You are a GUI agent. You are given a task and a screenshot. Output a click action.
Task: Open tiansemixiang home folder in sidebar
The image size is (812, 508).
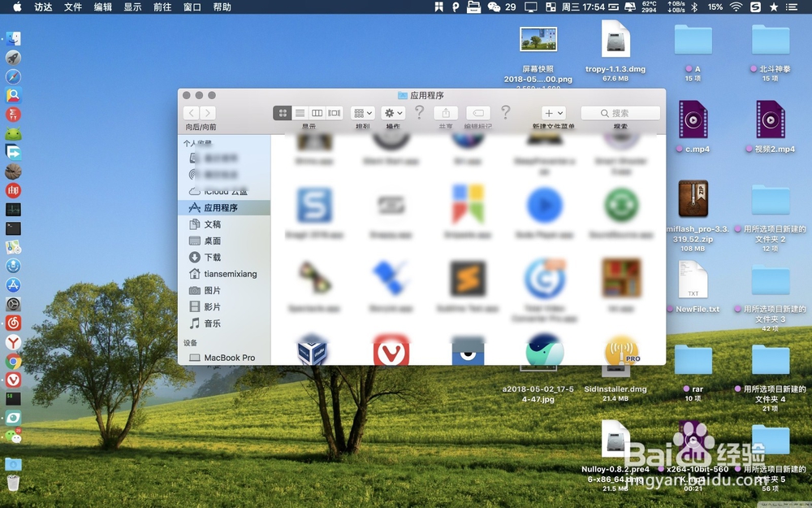[224, 274]
